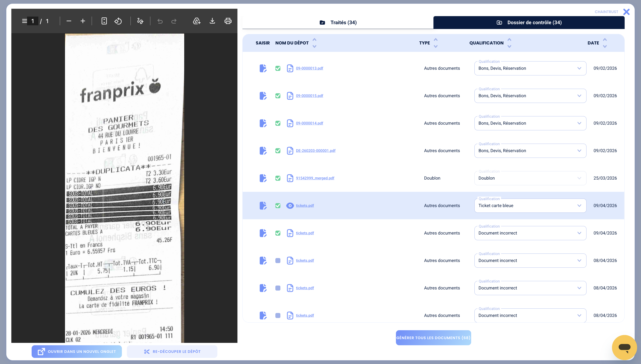The width and height of the screenshot is (641, 364).
Task: Open the PDF viewer sidebar menu
Action: click(24, 21)
